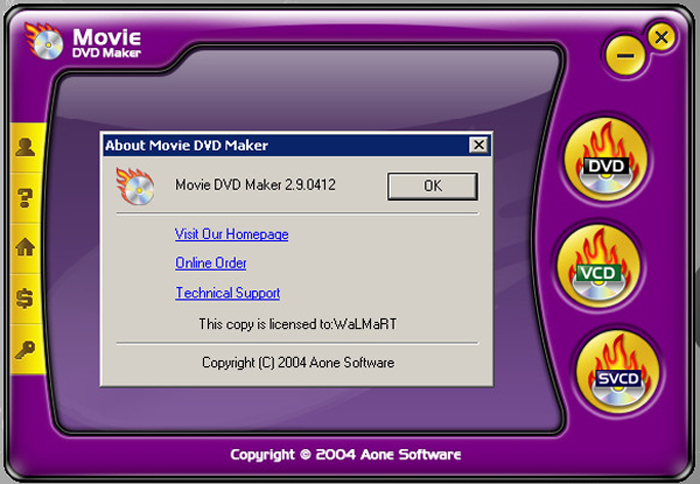Click the Movie DVD Maker logo at top left
Viewport: 700px width, 484px height.
(x=84, y=42)
